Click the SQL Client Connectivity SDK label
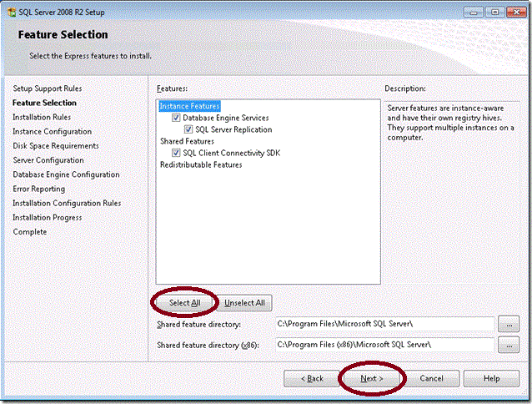The height and width of the screenshot is (404, 532). [x=231, y=153]
